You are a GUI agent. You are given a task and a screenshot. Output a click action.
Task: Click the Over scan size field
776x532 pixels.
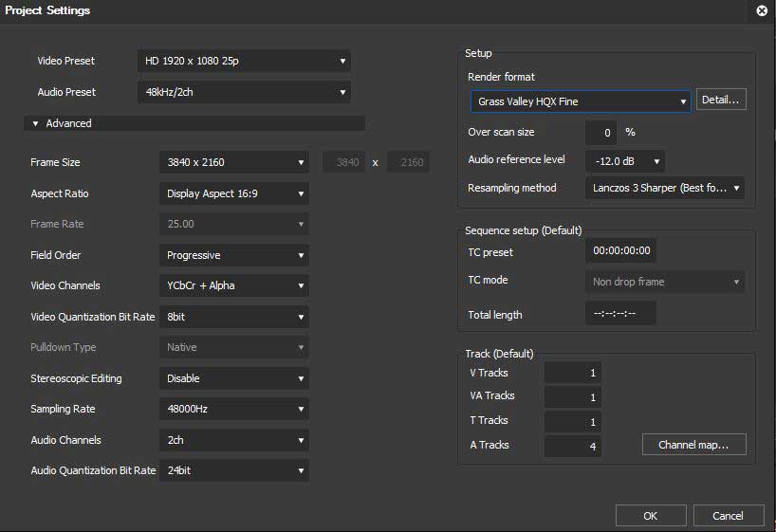click(x=600, y=133)
